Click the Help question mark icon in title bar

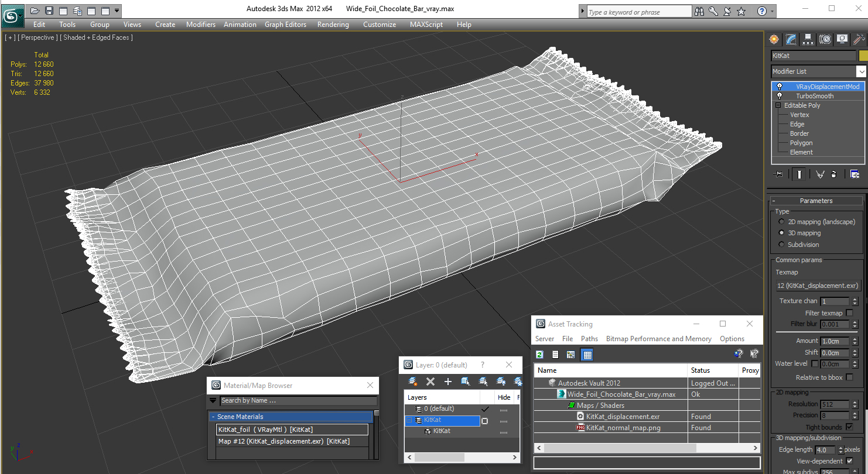click(761, 11)
